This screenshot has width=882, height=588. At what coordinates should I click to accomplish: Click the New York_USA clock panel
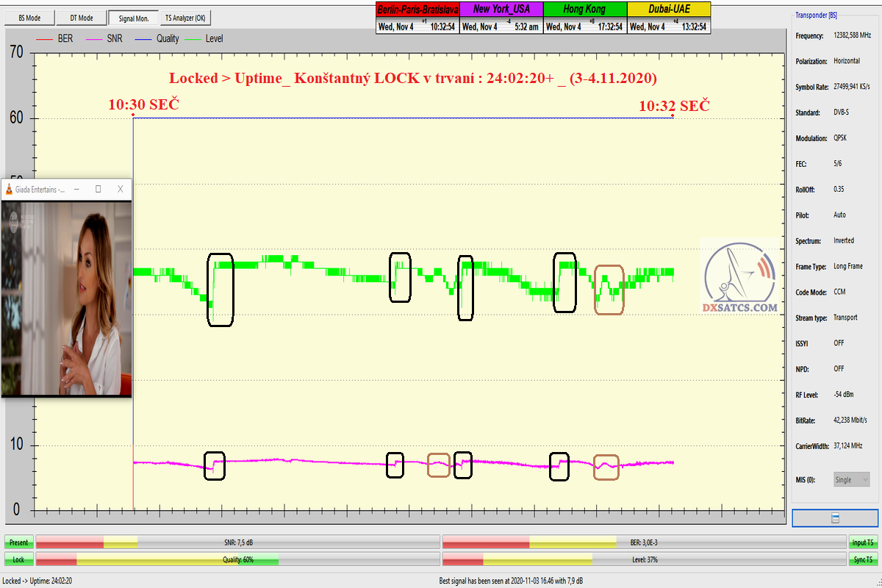coord(501,18)
